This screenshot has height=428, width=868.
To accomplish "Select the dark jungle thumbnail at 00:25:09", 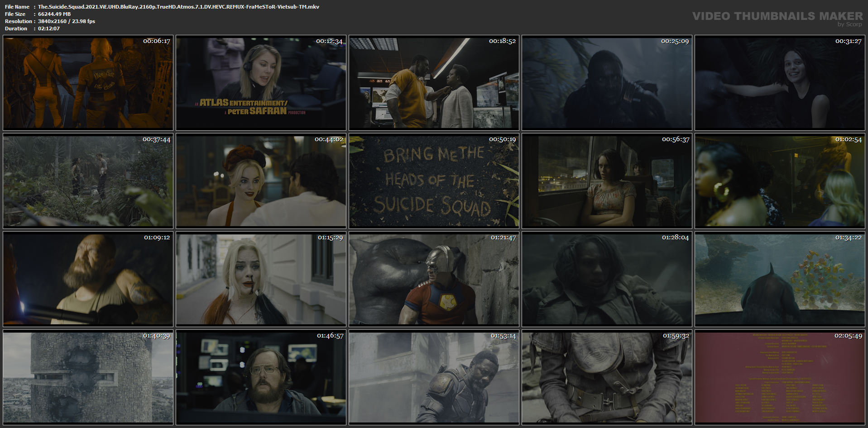I will (x=607, y=83).
